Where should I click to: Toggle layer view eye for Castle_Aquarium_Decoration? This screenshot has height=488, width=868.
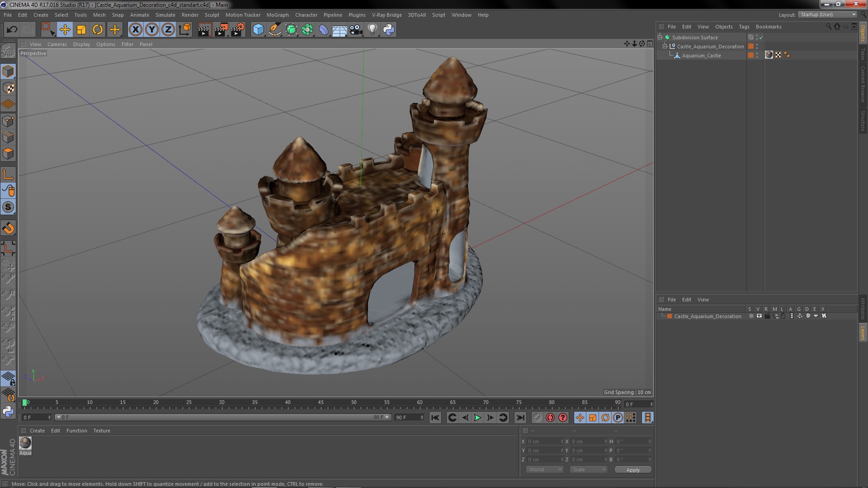759,316
